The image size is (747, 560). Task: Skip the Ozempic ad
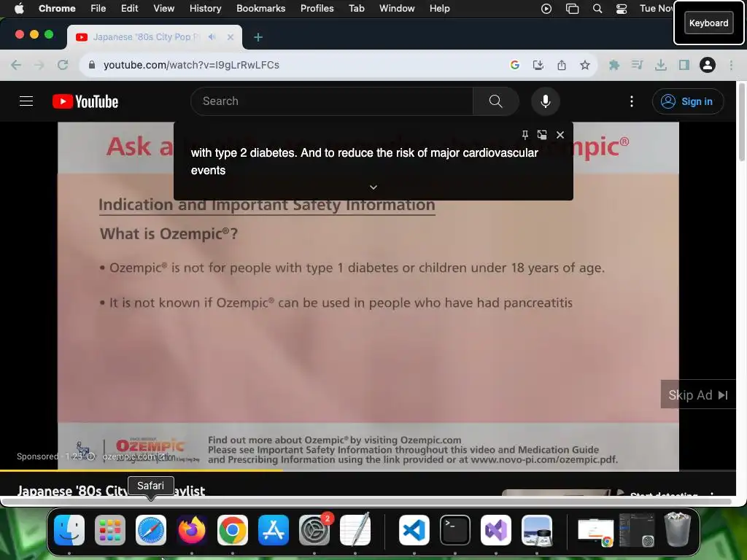pos(698,394)
